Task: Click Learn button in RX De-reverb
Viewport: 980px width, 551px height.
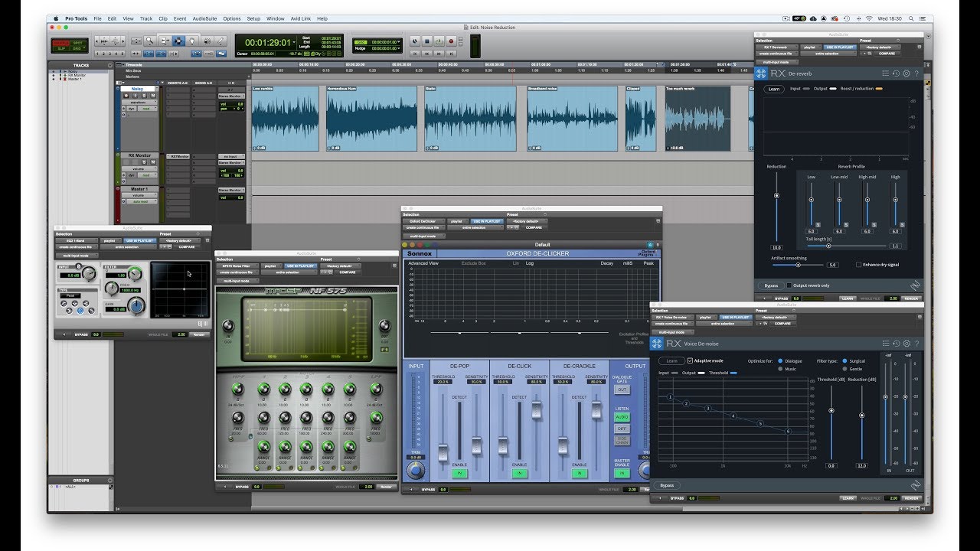Action: (x=774, y=89)
